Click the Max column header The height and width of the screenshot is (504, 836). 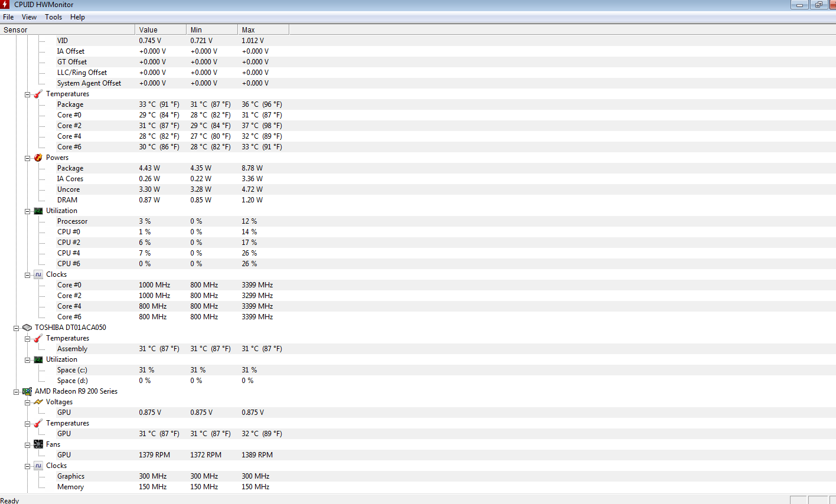pyautogui.click(x=263, y=30)
